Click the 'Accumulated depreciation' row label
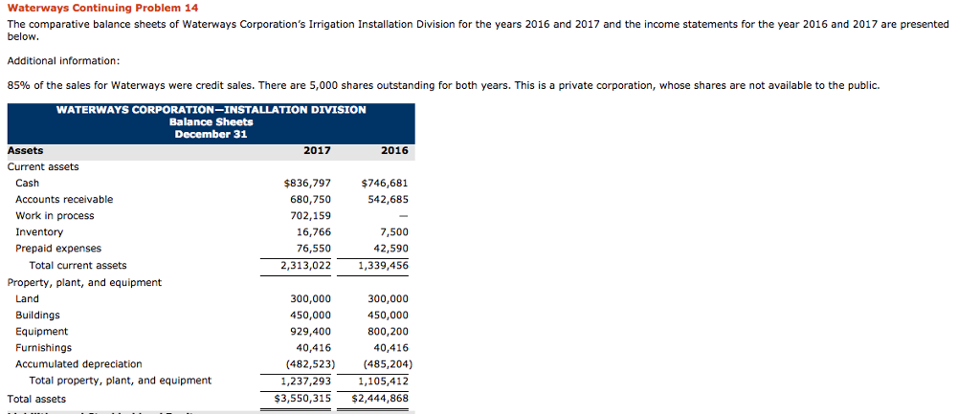Image resolution: width=980 pixels, height=414 pixels. (78, 363)
